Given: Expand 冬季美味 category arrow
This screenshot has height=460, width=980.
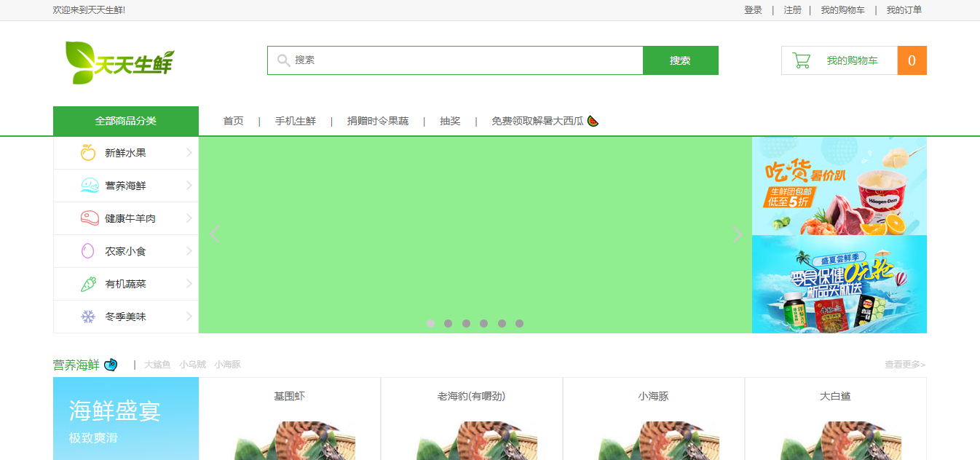Looking at the screenshot, I should coord(189,317).
